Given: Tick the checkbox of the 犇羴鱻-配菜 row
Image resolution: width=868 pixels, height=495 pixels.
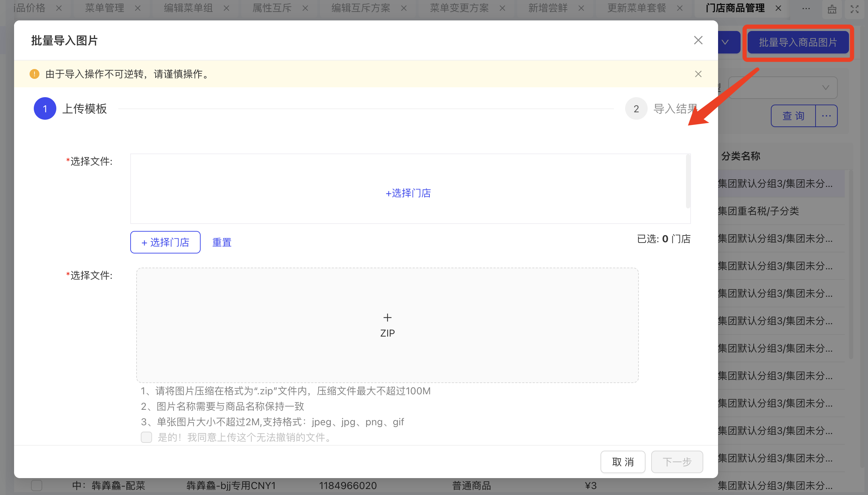Looking at the screenshot, I should (x=37, y=485).
